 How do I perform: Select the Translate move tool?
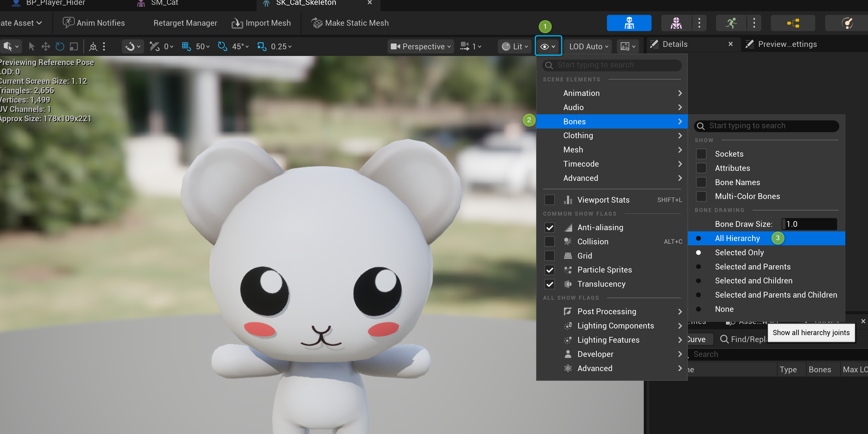point(46,46)
